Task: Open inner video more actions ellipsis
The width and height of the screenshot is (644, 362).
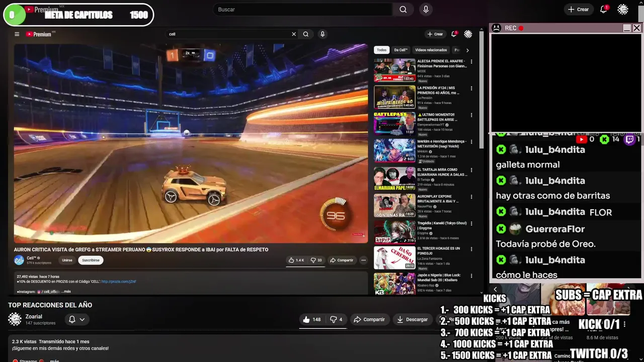Action: point(363,260)
